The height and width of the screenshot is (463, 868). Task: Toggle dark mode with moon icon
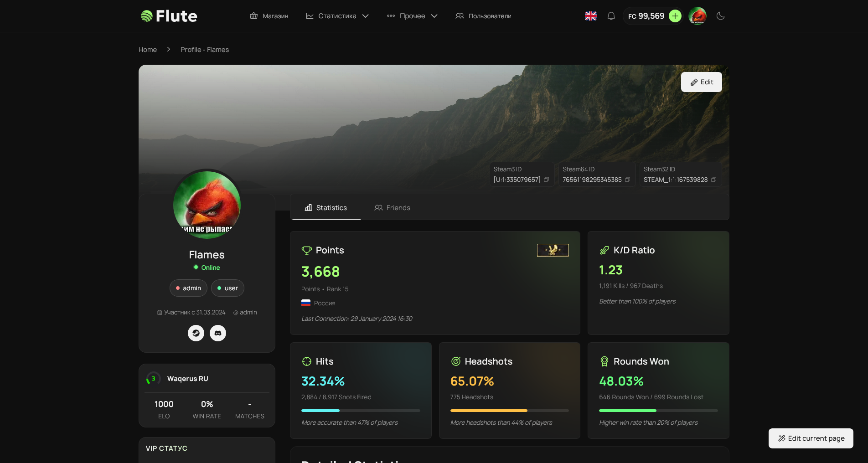pyautogui.click(x=721, y=16)
